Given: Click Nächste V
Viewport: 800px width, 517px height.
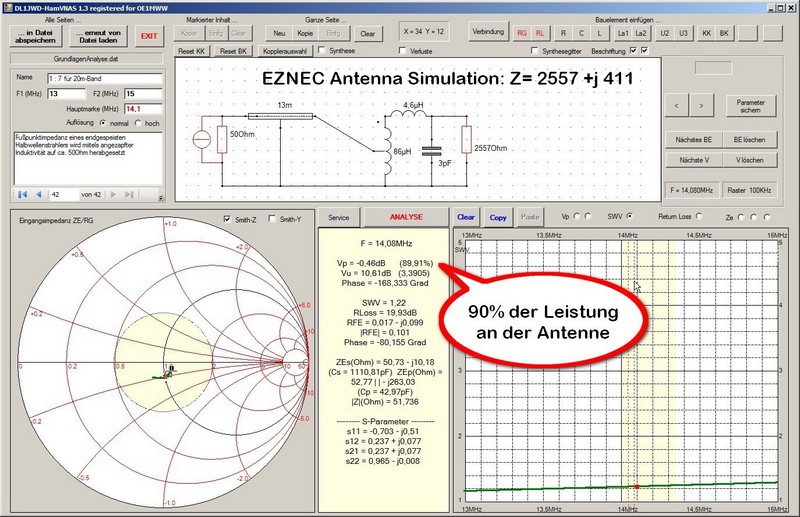Looking at the screenshot, I should (x=694, y=160).
